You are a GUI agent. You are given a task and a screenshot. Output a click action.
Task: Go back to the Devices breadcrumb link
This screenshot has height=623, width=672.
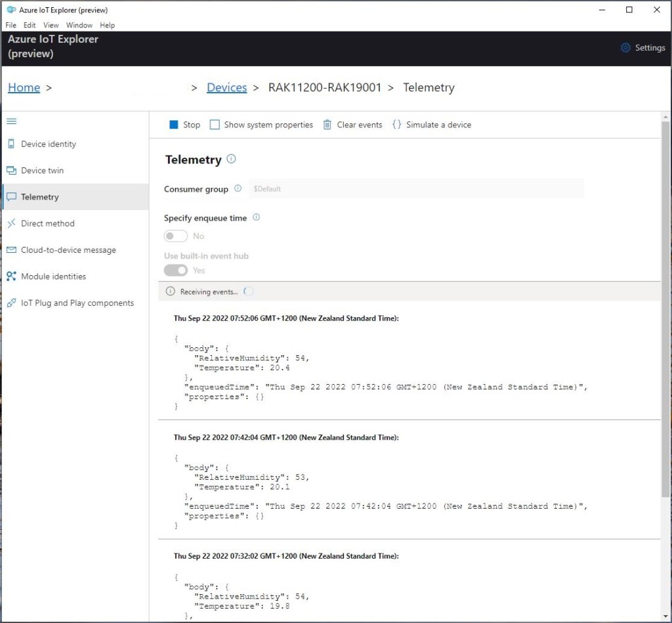coord(226,87)
